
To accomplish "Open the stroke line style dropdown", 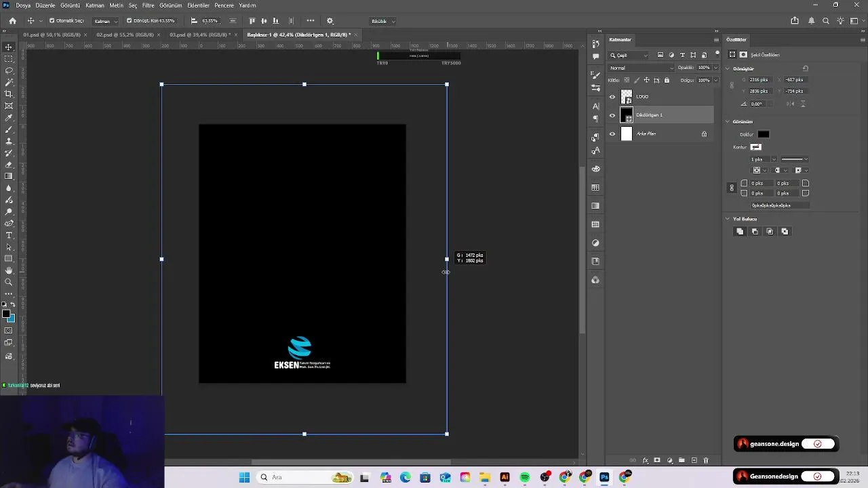I will click(794, 159).
